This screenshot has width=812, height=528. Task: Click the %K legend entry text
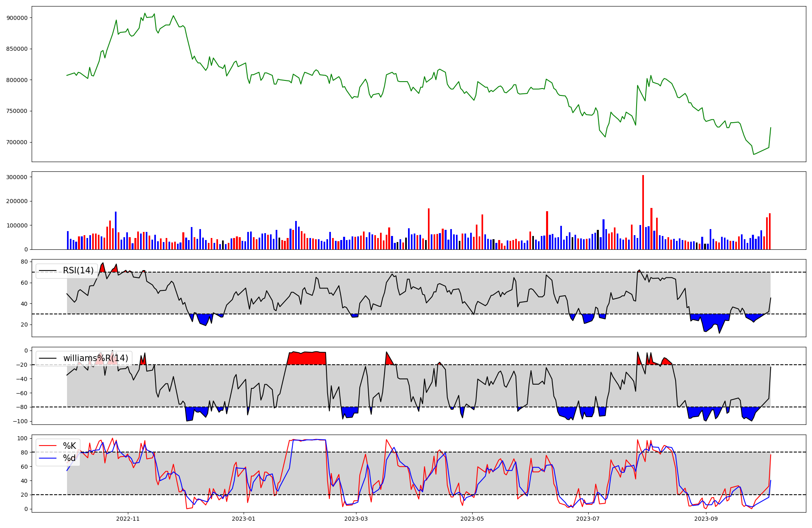69,446
